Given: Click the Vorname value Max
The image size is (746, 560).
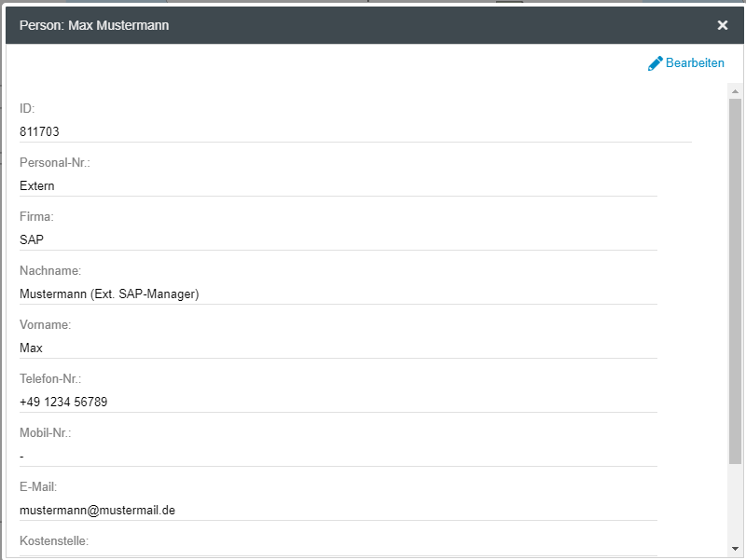Looking at the screenshot, I should click(31, 348).
